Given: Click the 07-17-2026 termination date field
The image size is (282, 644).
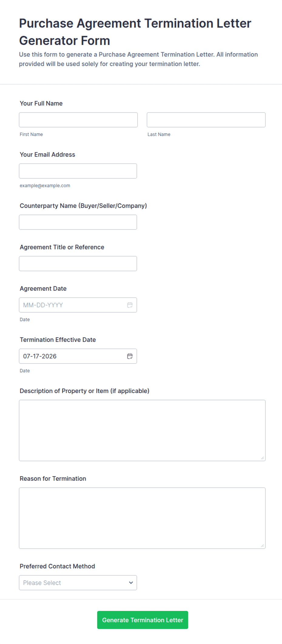Looking at the screenshot, I should click(x=78, y=356).
